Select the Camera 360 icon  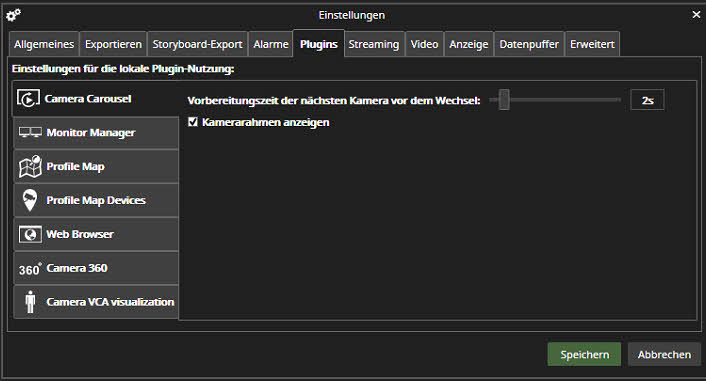pyautogui.click(x=30, y=269)
